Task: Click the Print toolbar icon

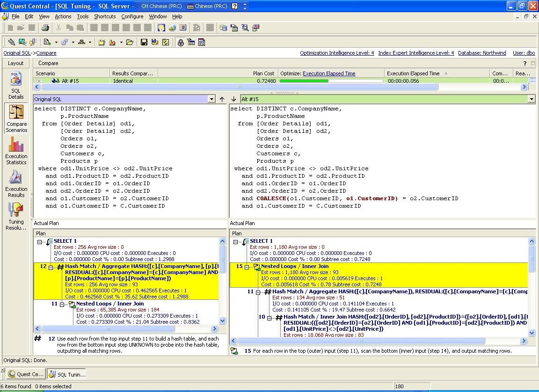Action: pos(45,28)
